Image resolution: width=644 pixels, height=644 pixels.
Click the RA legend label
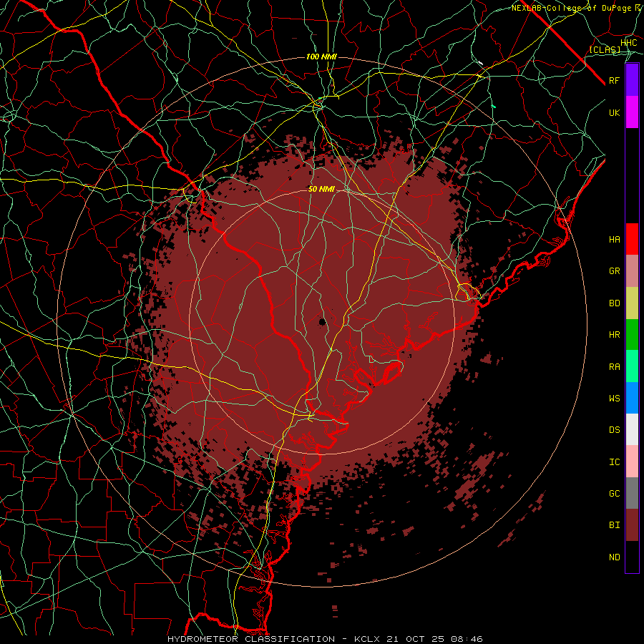coord(615,366)
